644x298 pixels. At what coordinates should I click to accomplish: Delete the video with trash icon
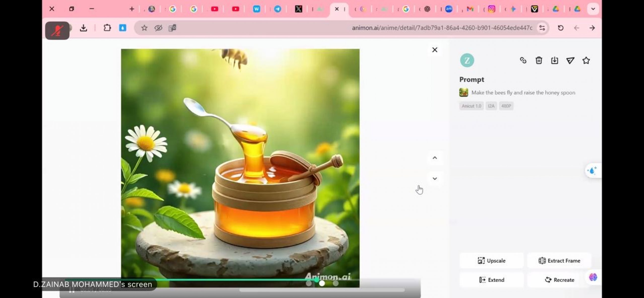[538, 60]
